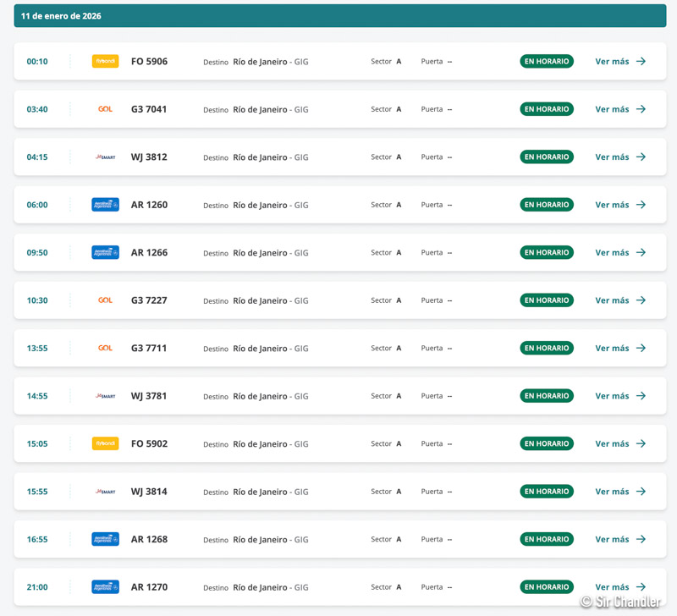This screenshot has height=616, width=677.
Task: Click Aerolíneas Argentinas logo on flight AR 1260
Action: tap(105, 205)
